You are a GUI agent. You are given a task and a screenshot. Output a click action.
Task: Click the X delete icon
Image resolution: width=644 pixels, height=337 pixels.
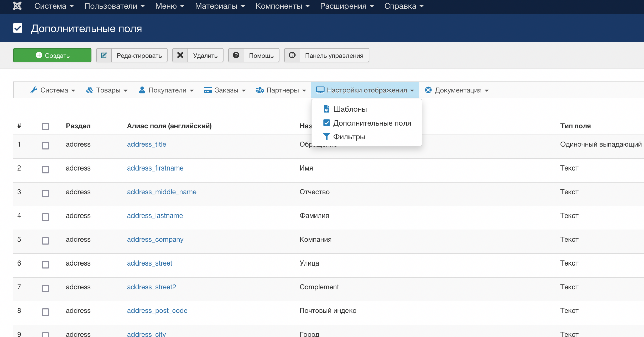pos(180,55)
